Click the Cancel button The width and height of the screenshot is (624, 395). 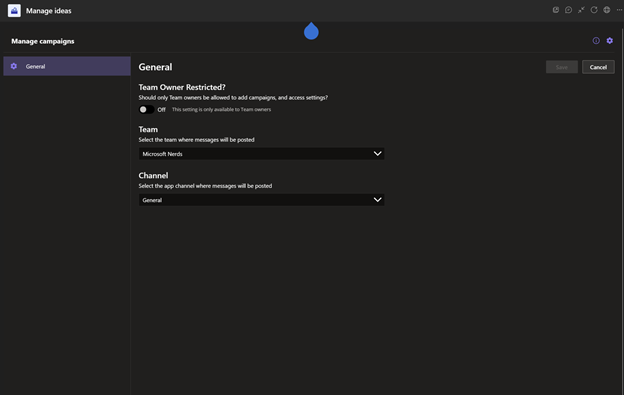(x=598, y=67)
